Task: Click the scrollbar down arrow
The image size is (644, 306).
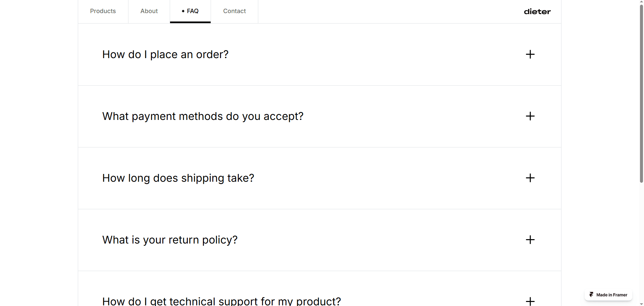Action: click(x=641, y=304)
